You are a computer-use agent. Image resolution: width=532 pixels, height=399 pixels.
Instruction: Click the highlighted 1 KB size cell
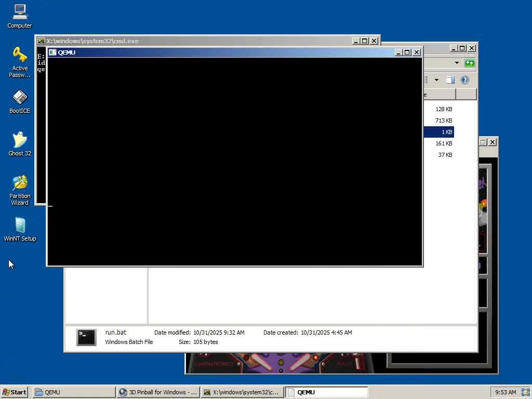(438, 132)
